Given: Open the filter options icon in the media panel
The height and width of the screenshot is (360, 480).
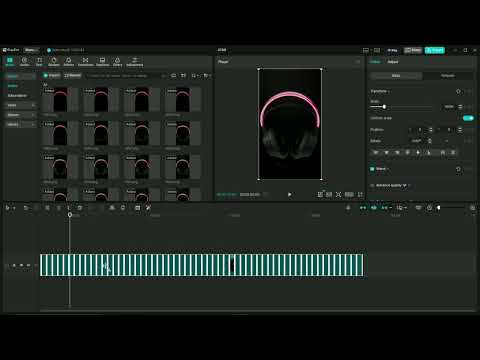Looking at the screenshot, I should click(x=207, y=76).
